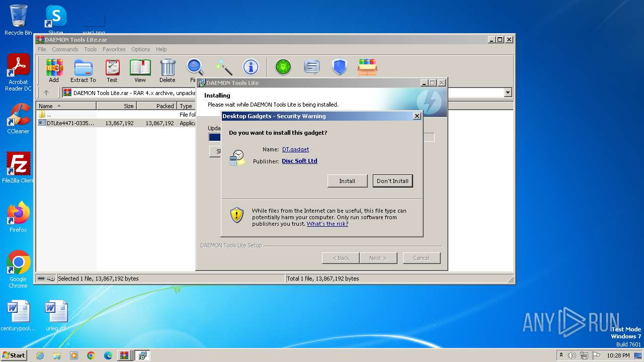Click the Add toolbar icon in WinRAR
The width and height of the screenshot is (644, 362).
(x=54, y=70)
